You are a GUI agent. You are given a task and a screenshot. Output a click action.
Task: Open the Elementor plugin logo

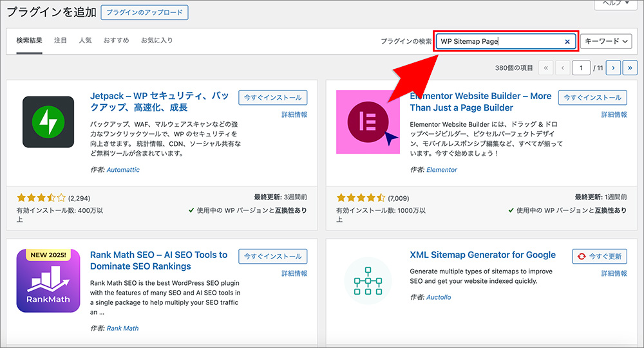click(x=368, y=122)
